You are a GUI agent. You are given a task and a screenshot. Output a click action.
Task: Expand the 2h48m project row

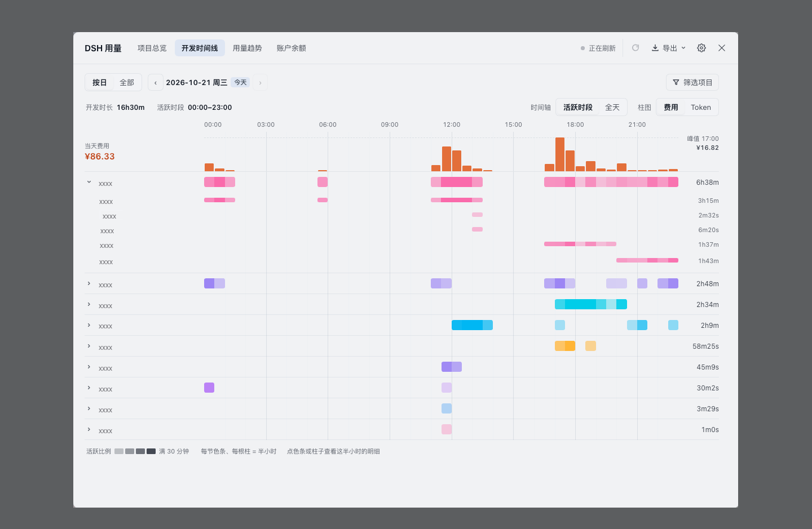tap(89, 283)
